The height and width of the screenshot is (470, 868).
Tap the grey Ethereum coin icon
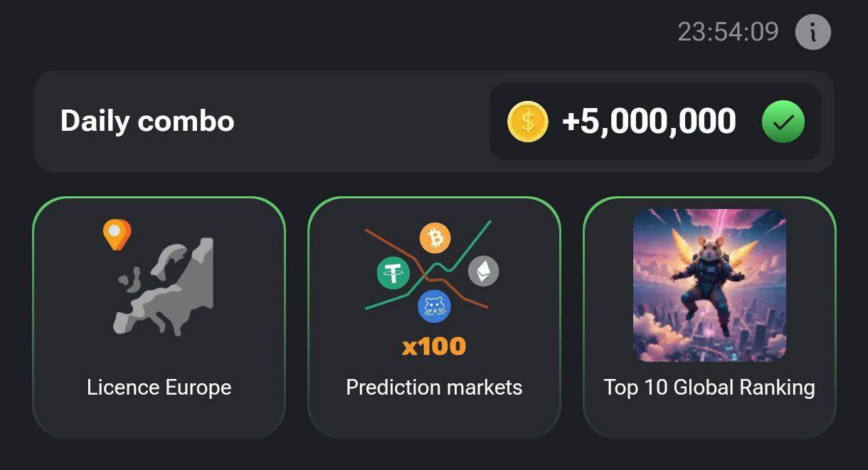(484, 271)
